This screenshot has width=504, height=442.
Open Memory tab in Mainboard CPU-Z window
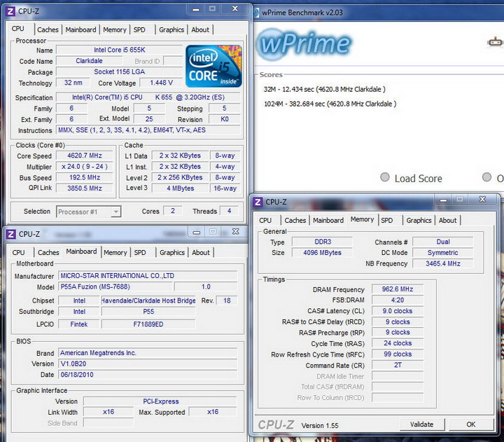tap(115, 253)
